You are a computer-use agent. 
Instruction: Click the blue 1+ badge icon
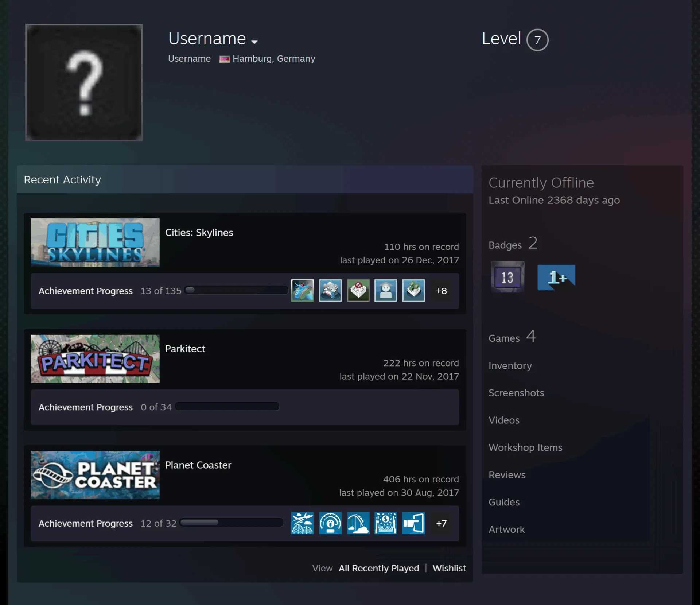pos(556,278)
